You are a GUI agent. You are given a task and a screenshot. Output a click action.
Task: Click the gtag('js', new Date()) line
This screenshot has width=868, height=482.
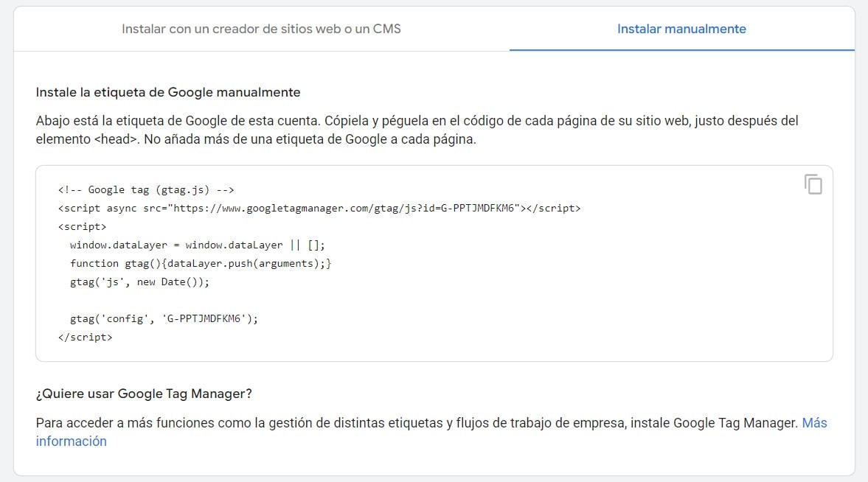pyautogui.click(x=139, y=282)
